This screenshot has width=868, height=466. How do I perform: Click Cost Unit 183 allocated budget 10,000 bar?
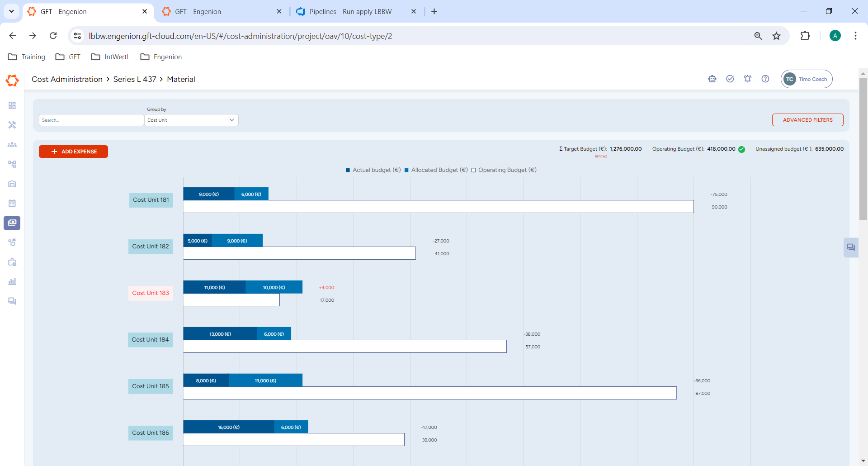pos(274,287)
